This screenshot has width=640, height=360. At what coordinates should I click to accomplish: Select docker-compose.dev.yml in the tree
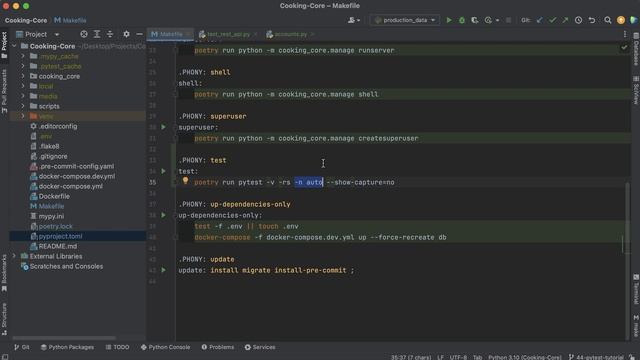[78, 176]
